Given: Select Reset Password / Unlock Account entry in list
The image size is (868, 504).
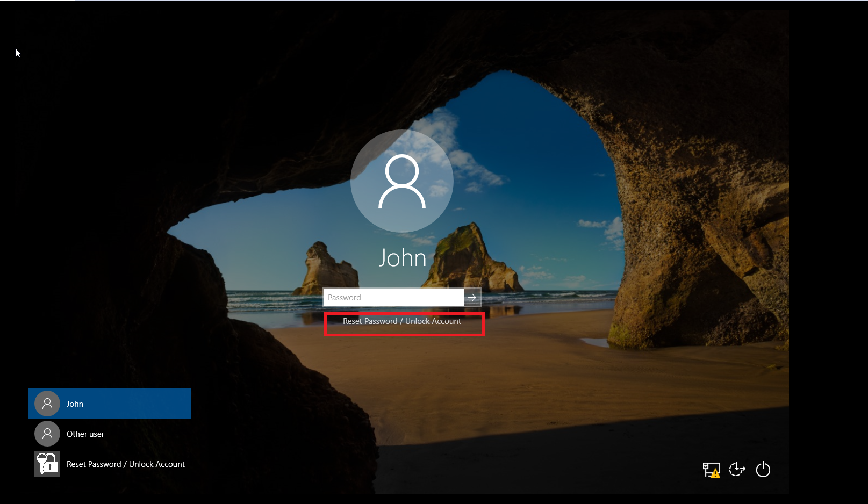Looking at the screenshot, I should 125,464.
